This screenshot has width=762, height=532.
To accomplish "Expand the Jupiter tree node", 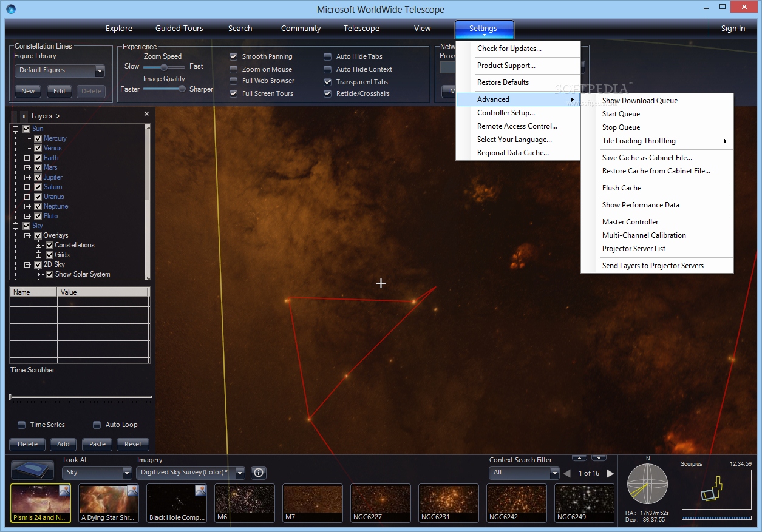I will tap(27, 177).
